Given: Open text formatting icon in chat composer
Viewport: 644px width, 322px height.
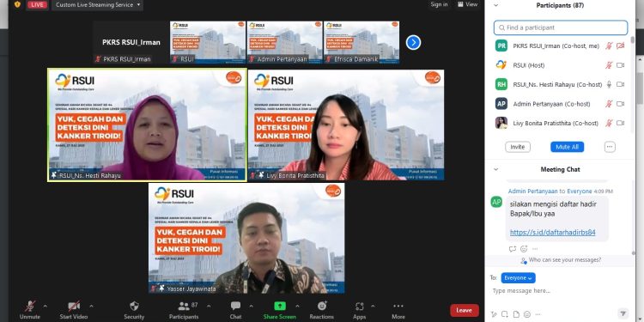Looking at the screenshot, I should tap(494, 313).
